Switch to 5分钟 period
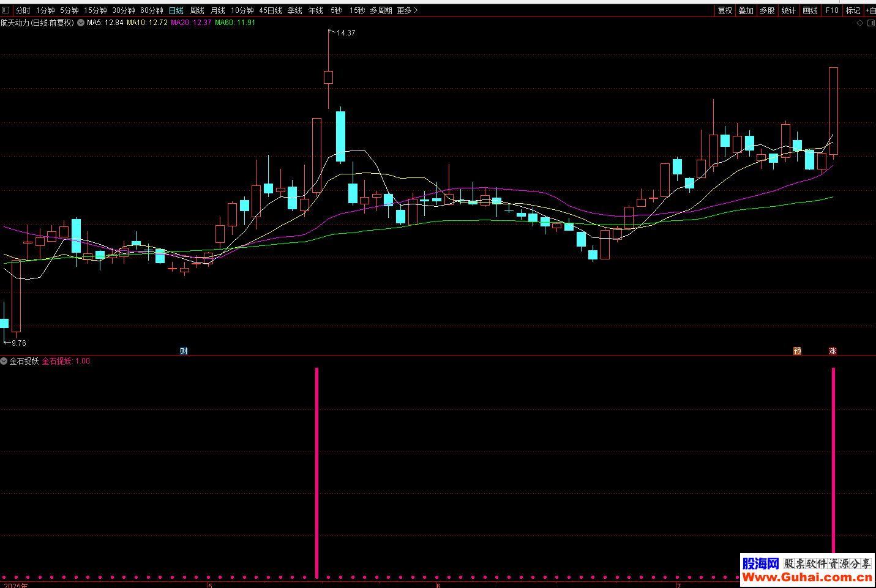876x588 pixels. click(x=69, y=10)
